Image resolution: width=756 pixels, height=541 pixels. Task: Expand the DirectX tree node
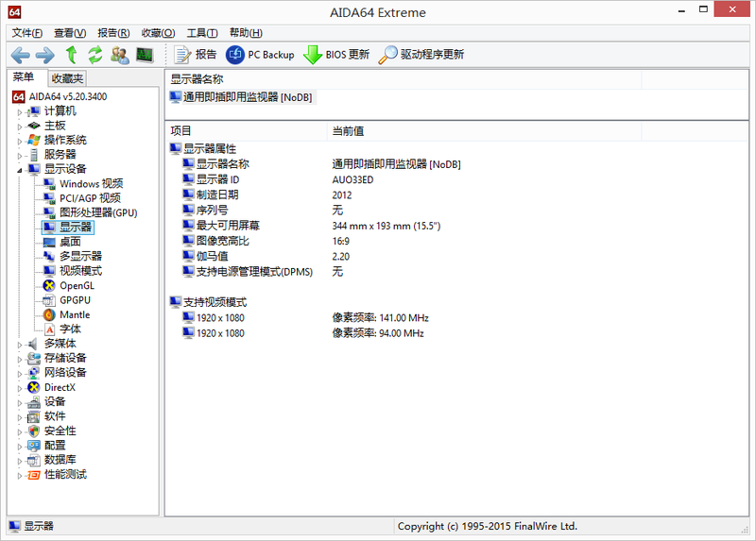tap(20, 388)
